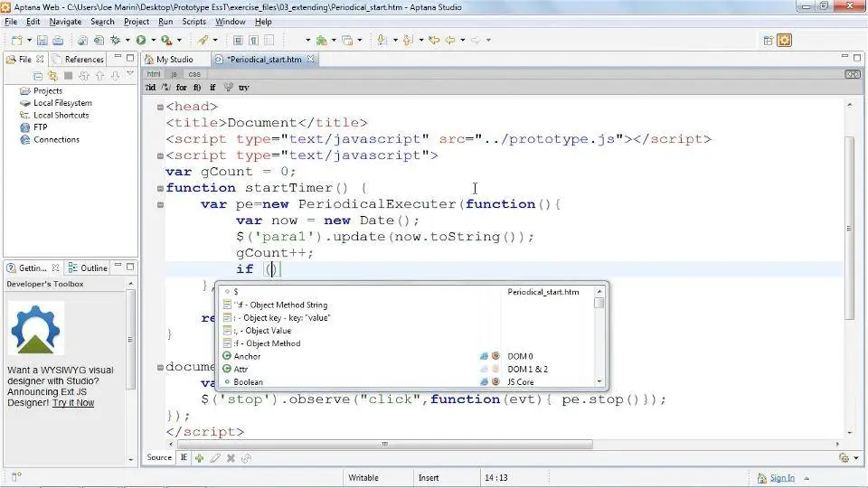The image size is (868, 488).
Task: Click the Last Edit Location arrow icon
Action: (x=434, y=40)
